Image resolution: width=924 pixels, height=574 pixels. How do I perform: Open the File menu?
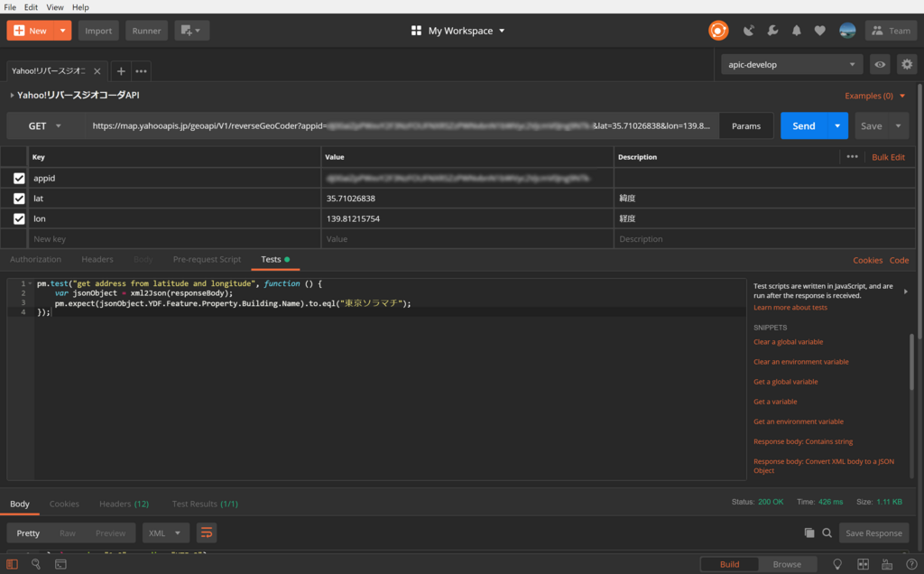pos(10,7)
